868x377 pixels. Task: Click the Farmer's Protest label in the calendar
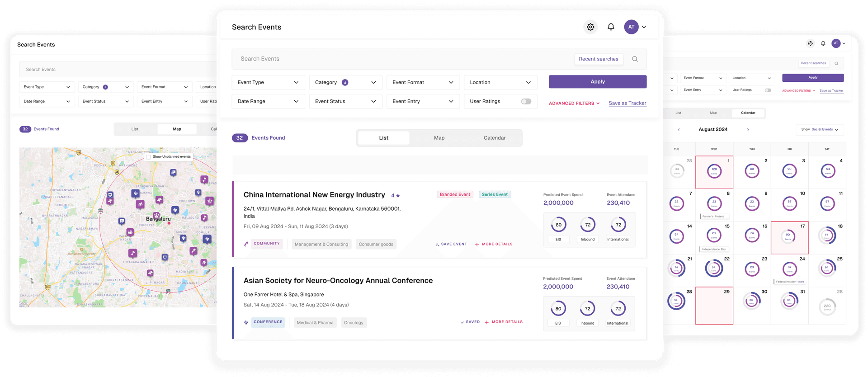click(x=713, y=217)
